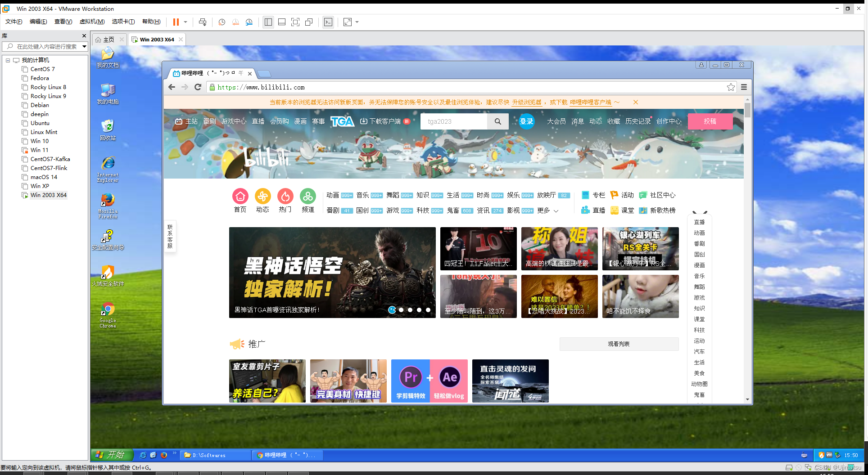Open 我的电脑 desktop icon
Image resolution: width=868 pixels, height=475 pixels.
(108, 94)
